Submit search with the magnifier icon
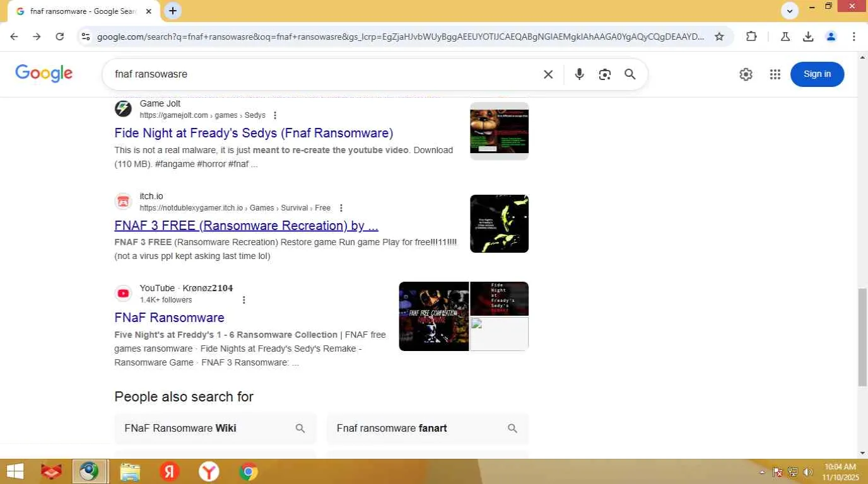This screenshot has width=868, height=484. (630, 74)
